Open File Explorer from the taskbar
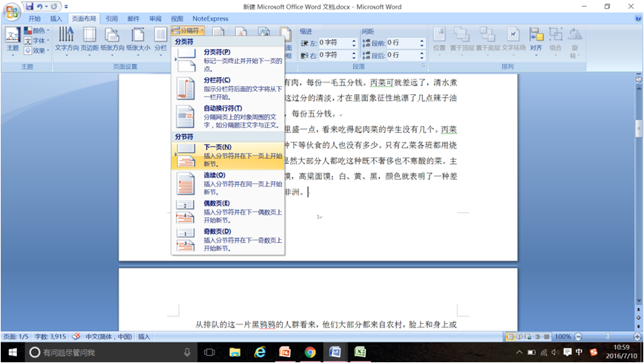 [x=235, y=353]
